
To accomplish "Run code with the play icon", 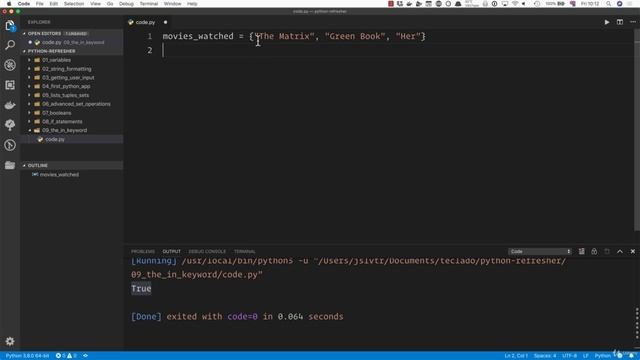I will click(x=607, y=22).
